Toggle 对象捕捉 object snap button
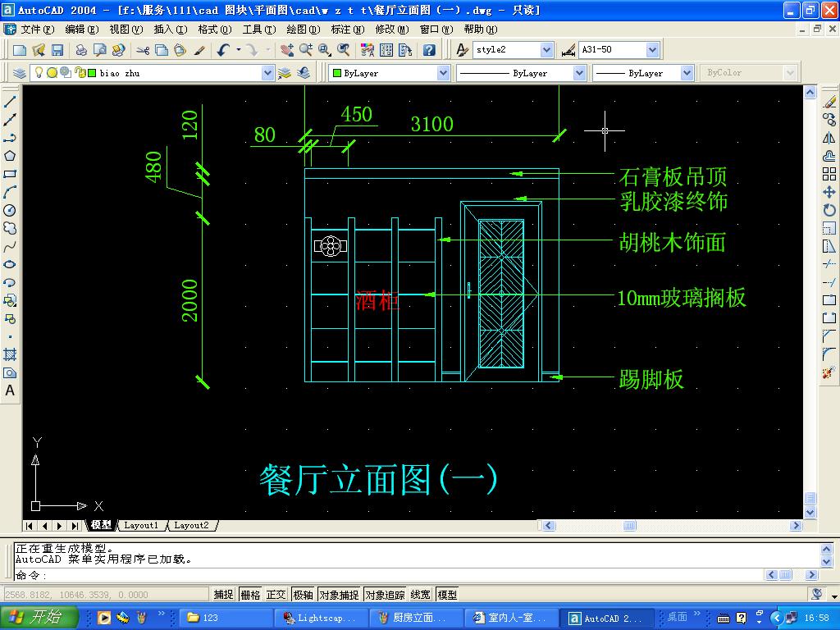Viewport: 840px width, 630px height. (x=339, y=595)
